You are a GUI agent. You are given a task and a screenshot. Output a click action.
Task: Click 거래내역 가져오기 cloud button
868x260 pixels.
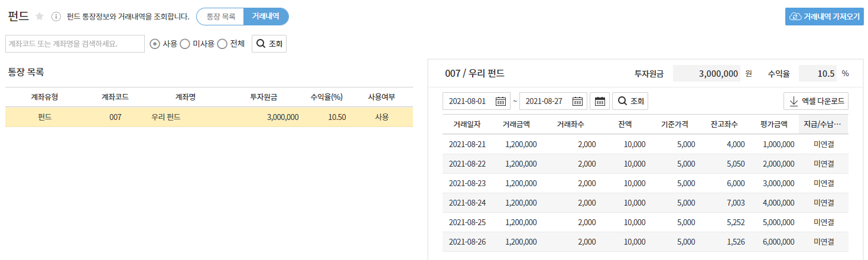(x=824, y=17)
